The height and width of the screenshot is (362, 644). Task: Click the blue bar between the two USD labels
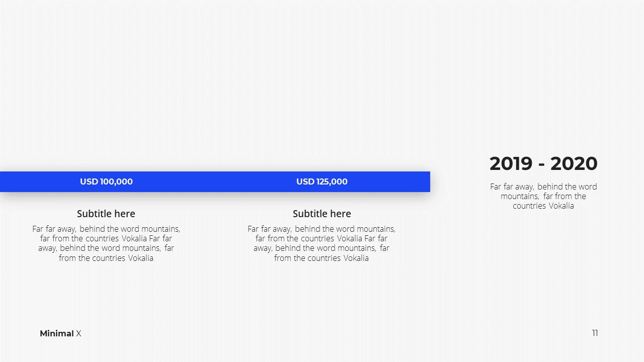coord(215,182)
